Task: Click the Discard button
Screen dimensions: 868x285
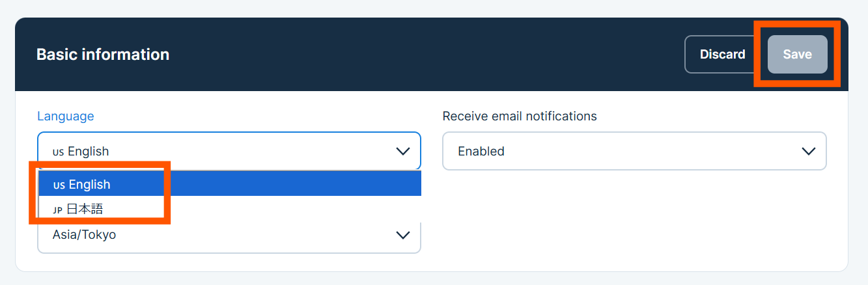Action: coord(722,55)
